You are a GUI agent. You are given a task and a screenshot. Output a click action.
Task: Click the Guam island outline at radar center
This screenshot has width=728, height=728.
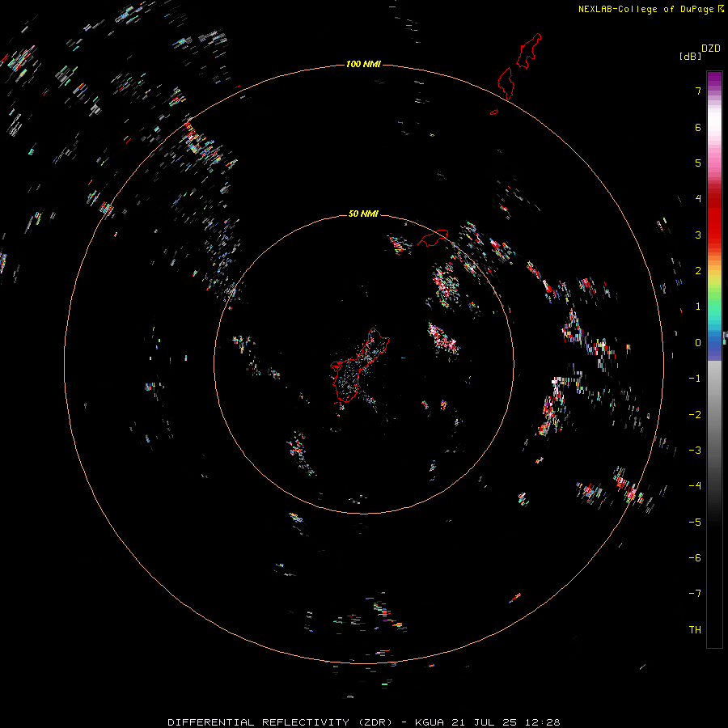coord(360,366)
